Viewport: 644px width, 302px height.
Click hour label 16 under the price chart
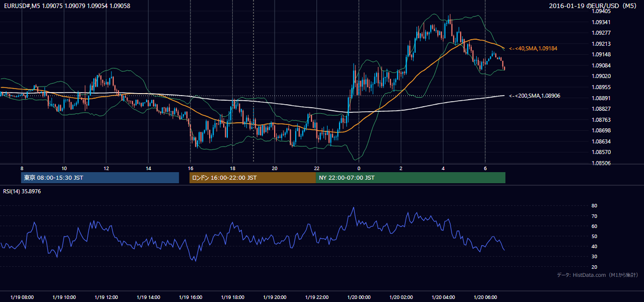(x=190, y=168)
